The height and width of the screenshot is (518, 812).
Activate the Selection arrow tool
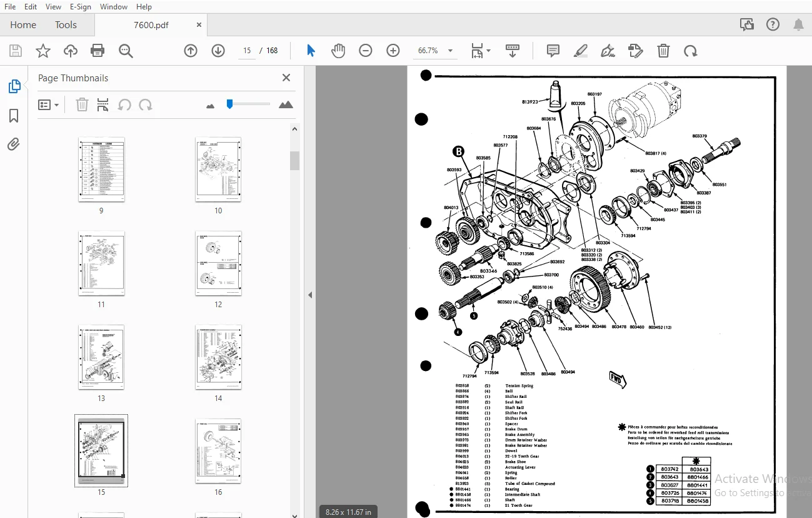click(311, 51)
